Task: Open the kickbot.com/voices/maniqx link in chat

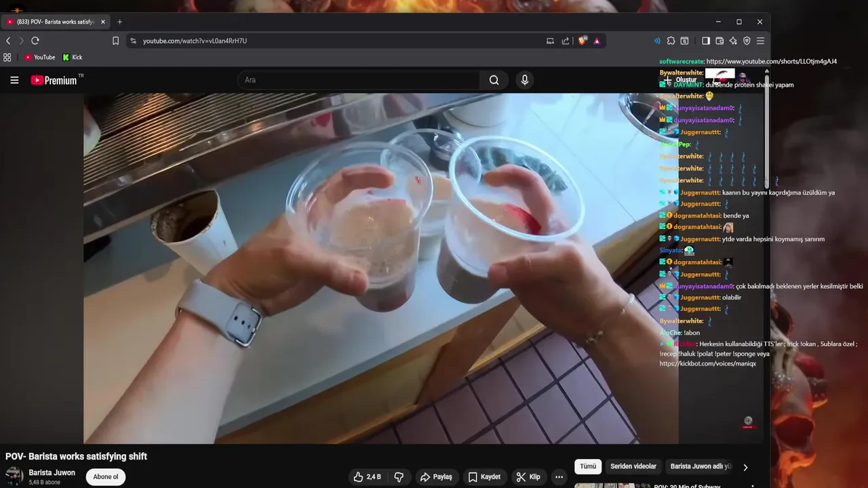Action: [x=707, y=364]
